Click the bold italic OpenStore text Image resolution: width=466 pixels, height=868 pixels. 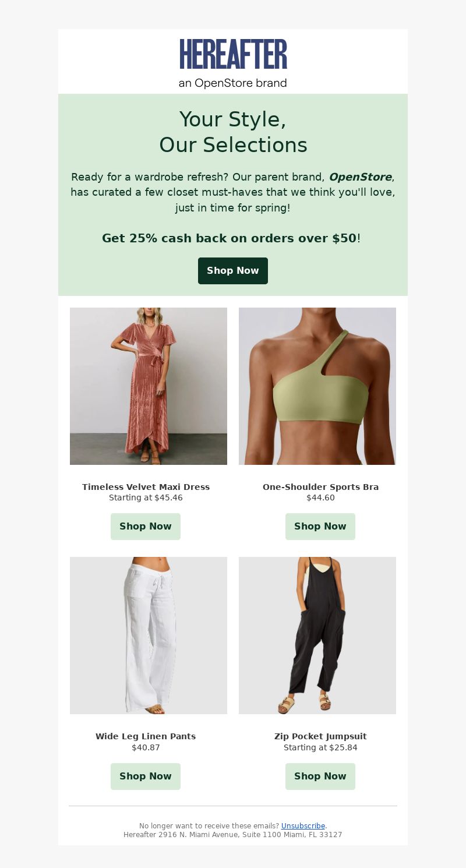click(360, 177)
